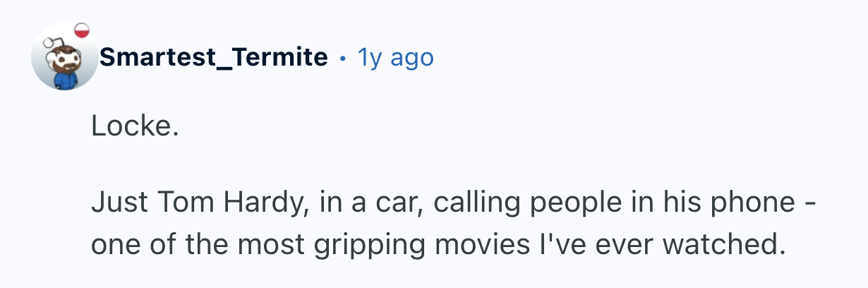Click the "1y ago" comment timestamp
Image resolution: width=868 pixels, height=288 pixels.
pos(395,57)
